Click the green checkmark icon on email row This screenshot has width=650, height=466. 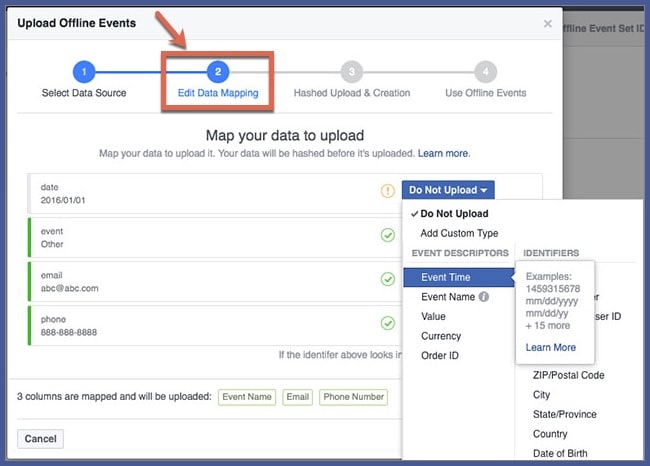(388, 279)
